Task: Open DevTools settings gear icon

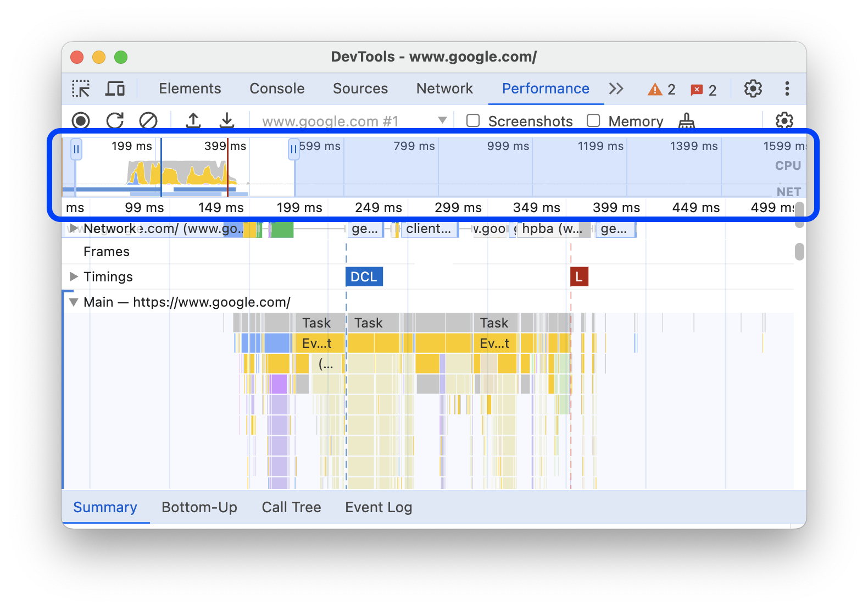Action: click(753, 88)
